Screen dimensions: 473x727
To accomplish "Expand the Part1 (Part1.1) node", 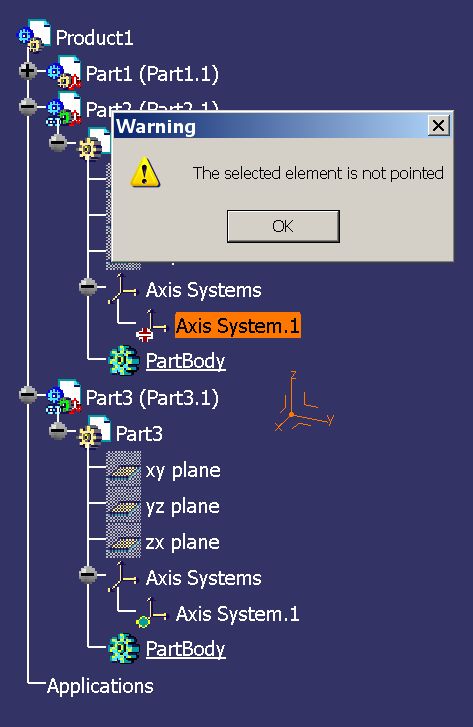I will click(x=28, y=70).
